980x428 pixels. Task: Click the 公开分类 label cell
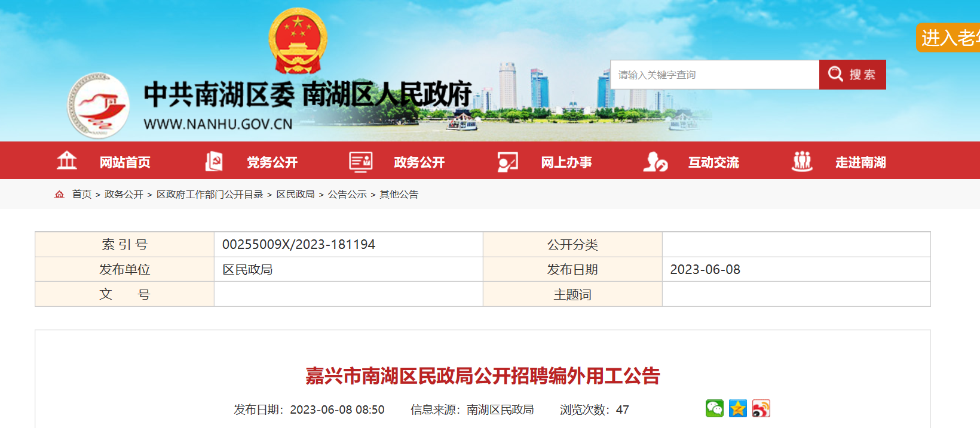tap(572, 244)
